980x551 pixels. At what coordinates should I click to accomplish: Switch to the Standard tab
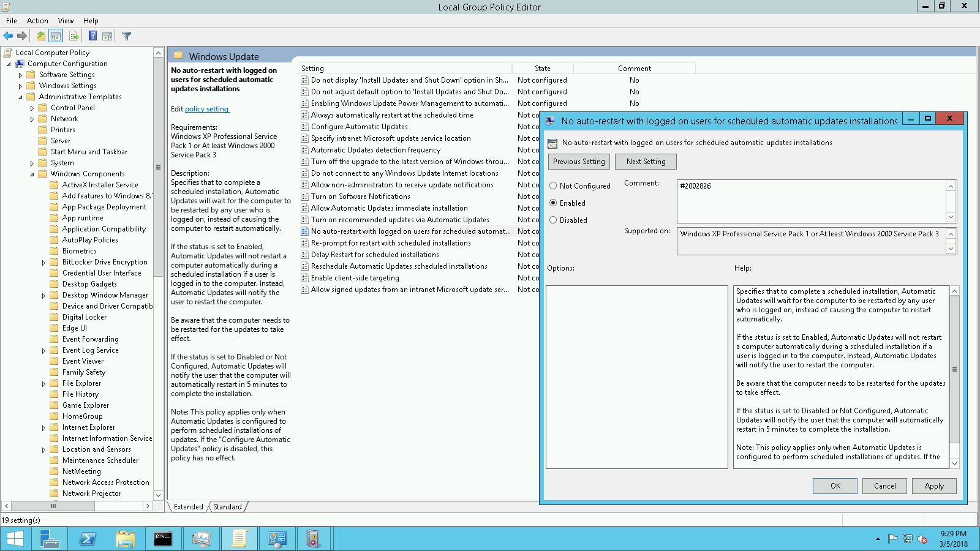click(x=227, y=506)
